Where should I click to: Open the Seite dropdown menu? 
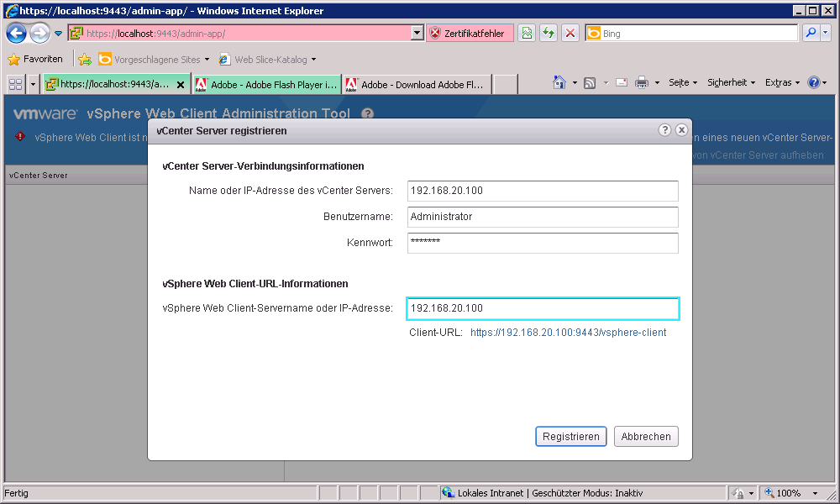(x=682, y=82)
